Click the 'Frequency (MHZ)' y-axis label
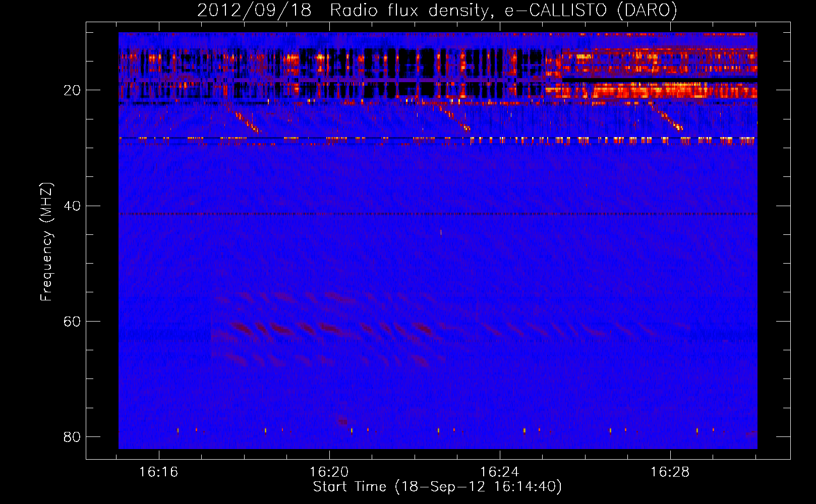Image resolution: width=816 pixels, height=504 pixels. pyautogui.click(x=46, y=242)
